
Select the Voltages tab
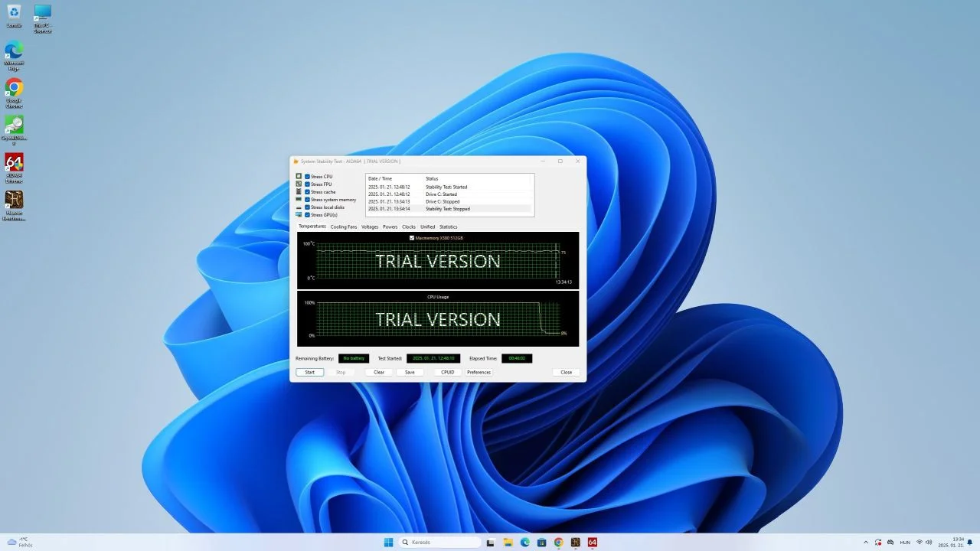point(370,227)
